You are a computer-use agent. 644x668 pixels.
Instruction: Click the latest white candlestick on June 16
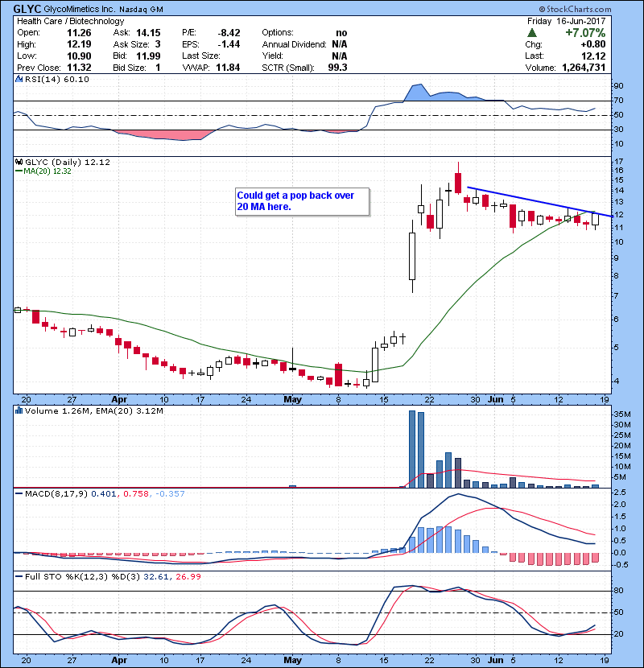click(x=596, y=220)
